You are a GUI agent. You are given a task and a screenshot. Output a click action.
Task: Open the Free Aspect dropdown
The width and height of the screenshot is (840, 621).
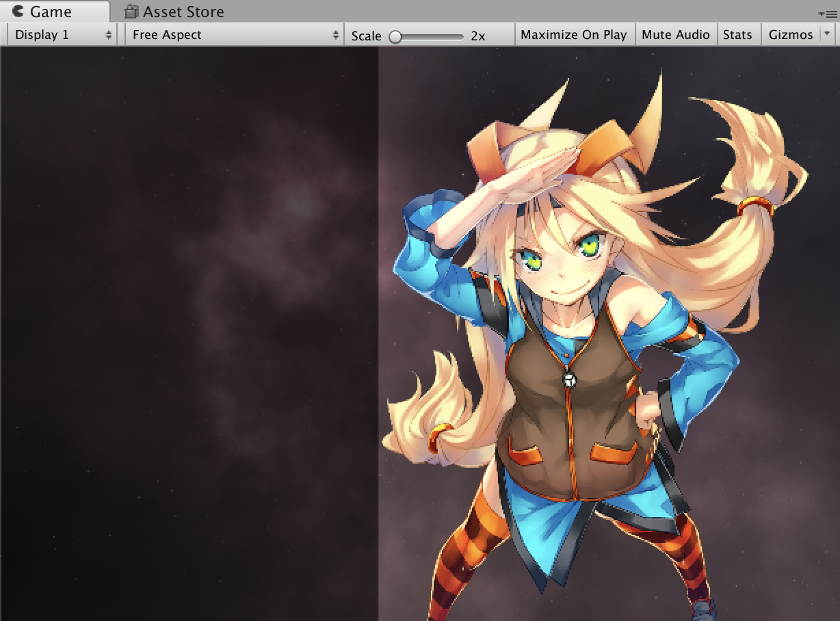[234, 35]
